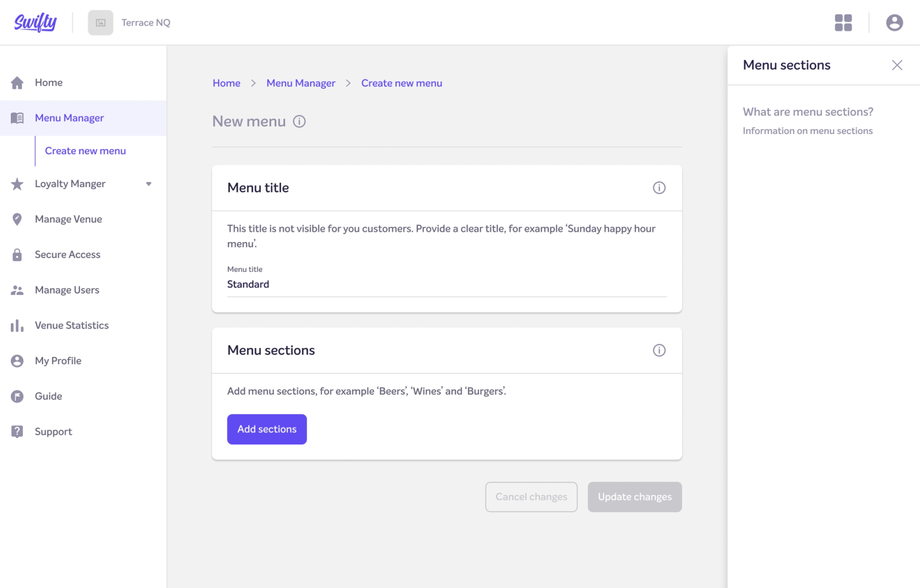920x588 pixels.
Task: Click the Terrace NQ venue name
Action: [146, 22]
